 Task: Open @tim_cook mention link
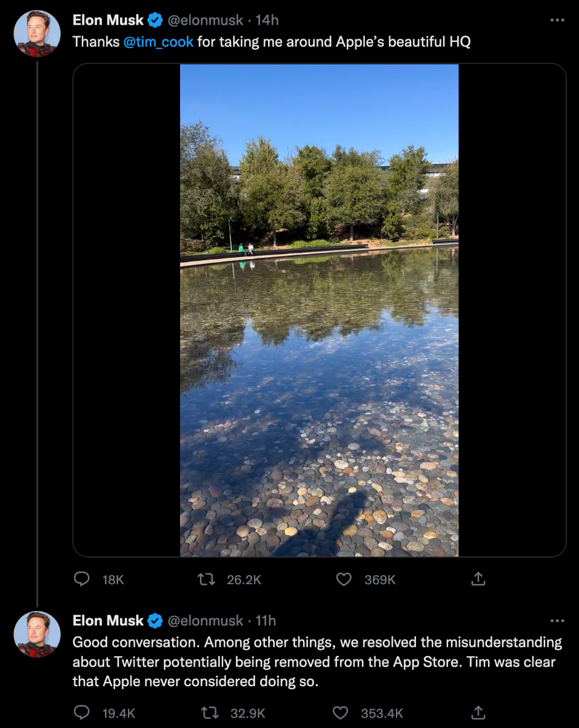coord(158,42)
